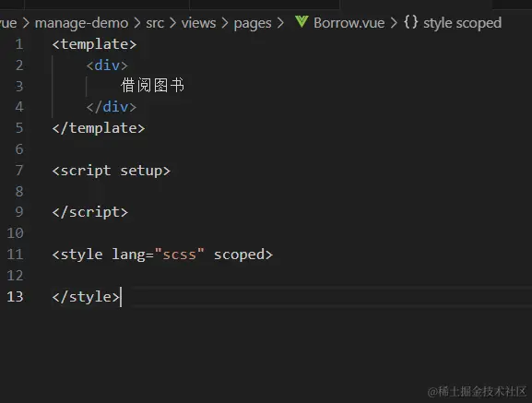Click the "scss" string value
532x403 pixels.
(x=180, y=255)
